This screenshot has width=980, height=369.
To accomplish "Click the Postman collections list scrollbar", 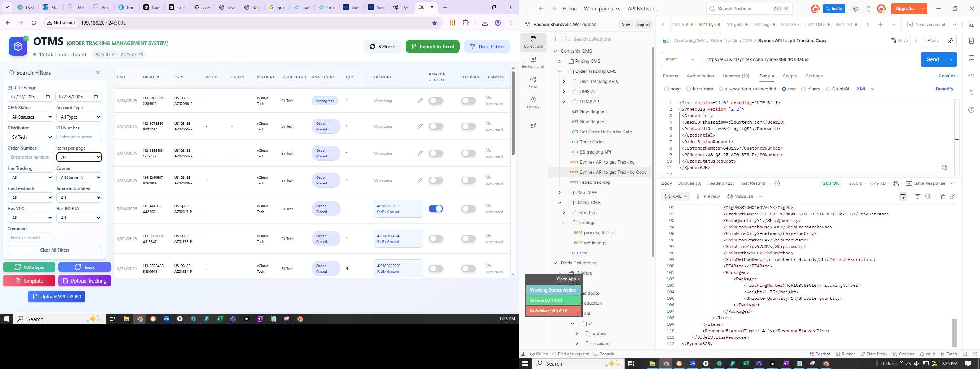I will tap(653, 151).
